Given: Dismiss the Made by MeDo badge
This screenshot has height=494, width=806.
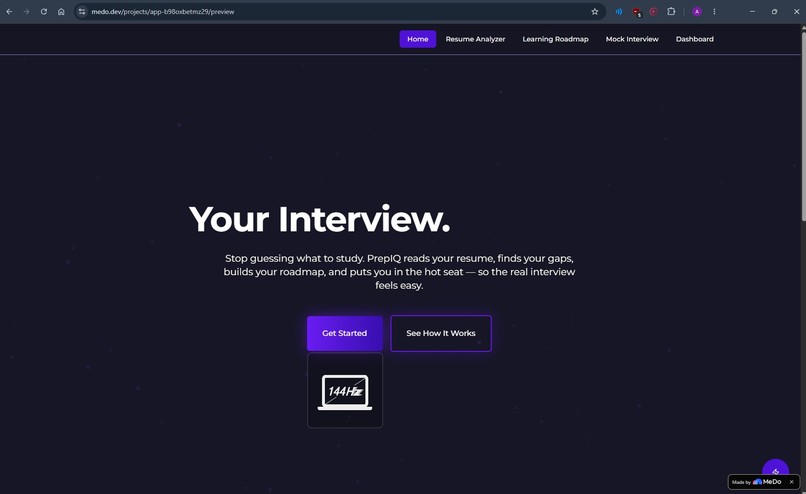Looking at the screenshot, I should (x=792, y=482).
